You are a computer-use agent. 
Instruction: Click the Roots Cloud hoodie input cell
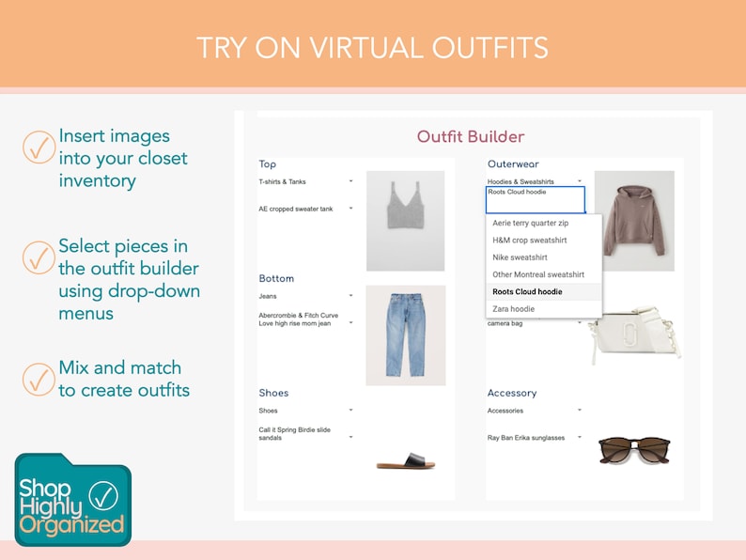click(536, 200)
